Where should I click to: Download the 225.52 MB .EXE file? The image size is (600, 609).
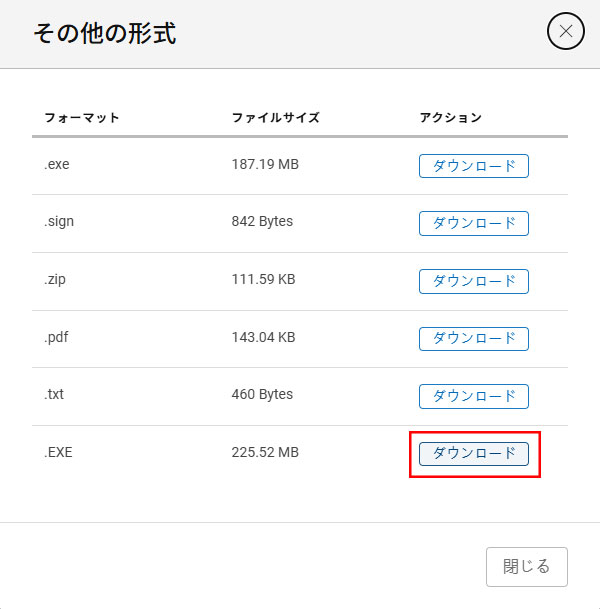[473, 454]
